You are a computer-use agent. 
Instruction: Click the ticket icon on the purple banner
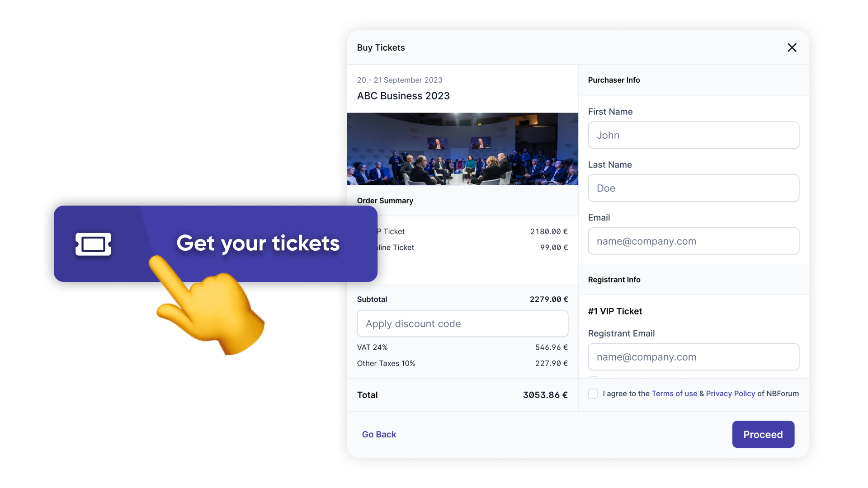pos(94,244)
